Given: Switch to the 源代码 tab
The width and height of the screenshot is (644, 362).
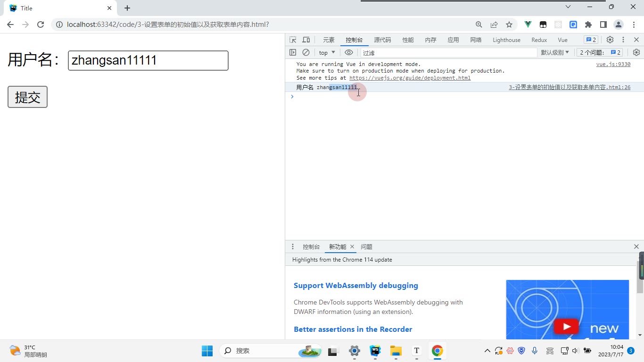Looking at the screenshot, I should [x=382, y=40].
